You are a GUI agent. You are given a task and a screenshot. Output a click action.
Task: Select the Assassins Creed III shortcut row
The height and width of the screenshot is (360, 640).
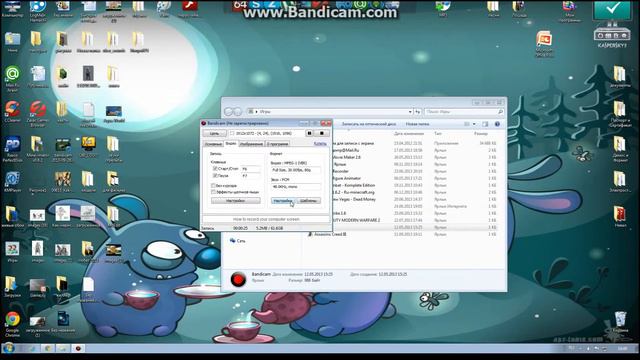(x=402, y=234)
